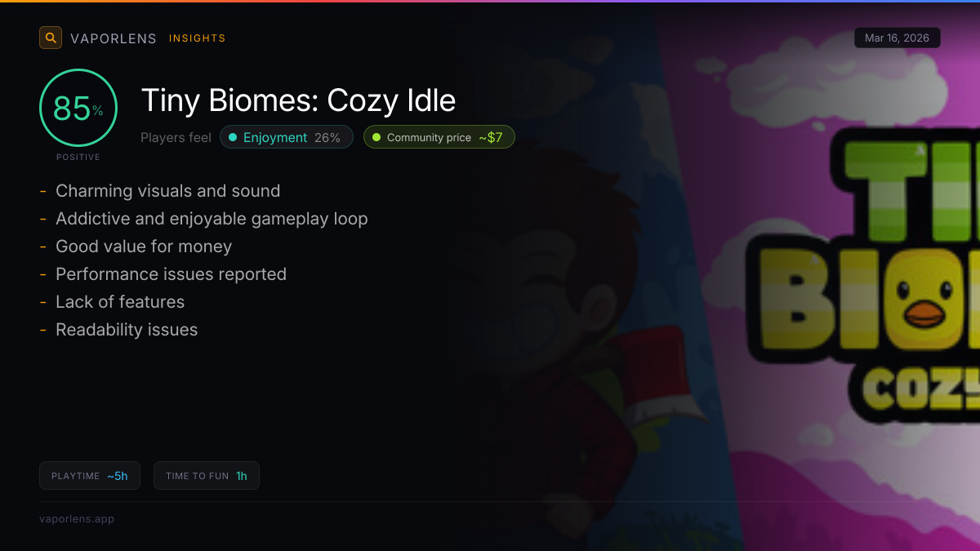Image resolution: width=980 pixels, height=551 pixels.
Task: Select Lack of features insight
Action: point(120,302)
